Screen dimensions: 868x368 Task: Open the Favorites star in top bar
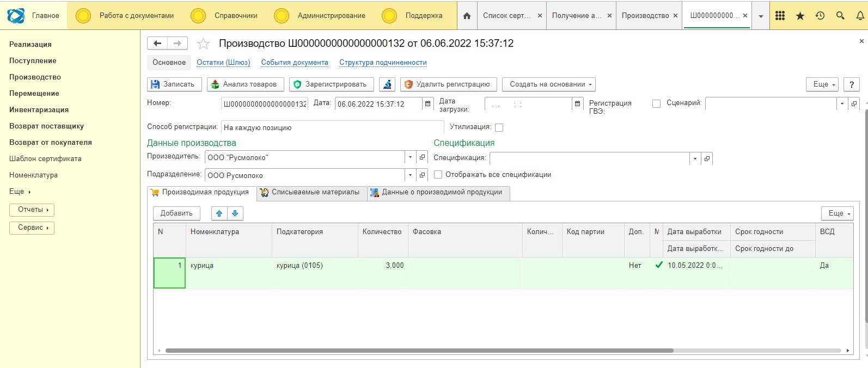[x=800, y=16]
